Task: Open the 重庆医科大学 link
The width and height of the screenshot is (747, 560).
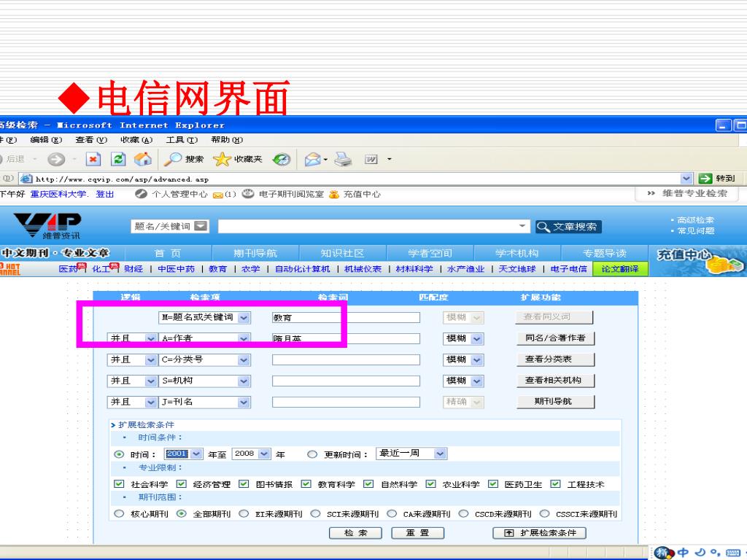Action: [x=58, y=194]
